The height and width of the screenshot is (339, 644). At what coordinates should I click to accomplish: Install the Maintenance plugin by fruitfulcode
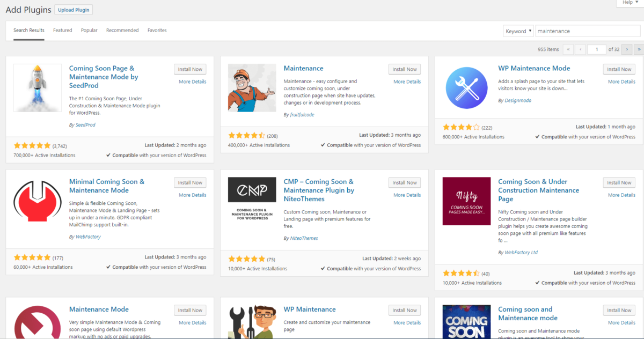pos(405,69)
